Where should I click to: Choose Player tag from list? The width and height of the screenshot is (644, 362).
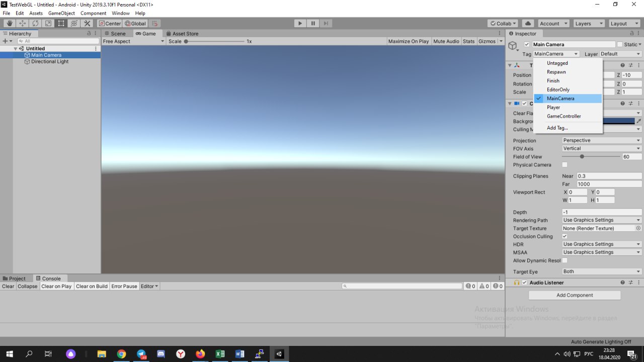[568, 107]
